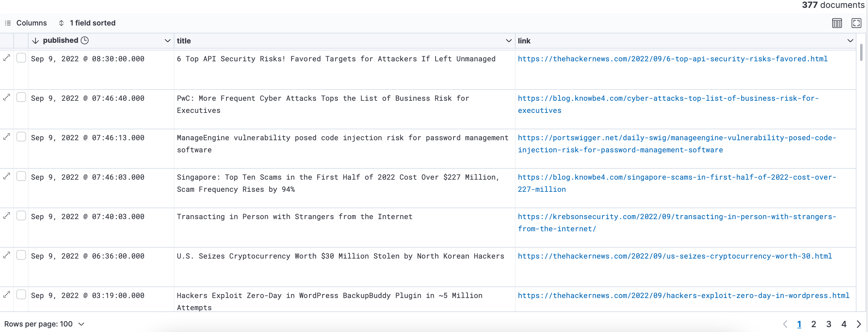Image resolution: width=868 pixels, height=332 pixels.
Task: Expand the ManageEngine vulnerability document row
Action: pos(7,137)
